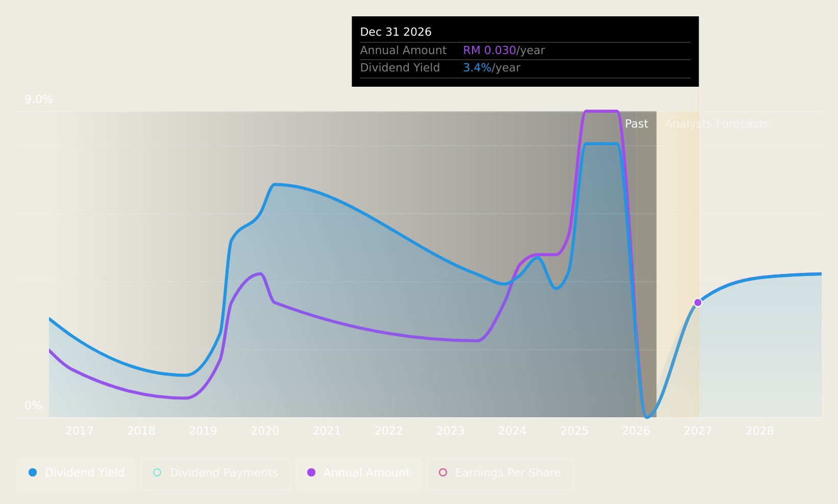Click the 2017 x-axis year label
Viewport: 838px width, 504px height.
tap(80, 431)
